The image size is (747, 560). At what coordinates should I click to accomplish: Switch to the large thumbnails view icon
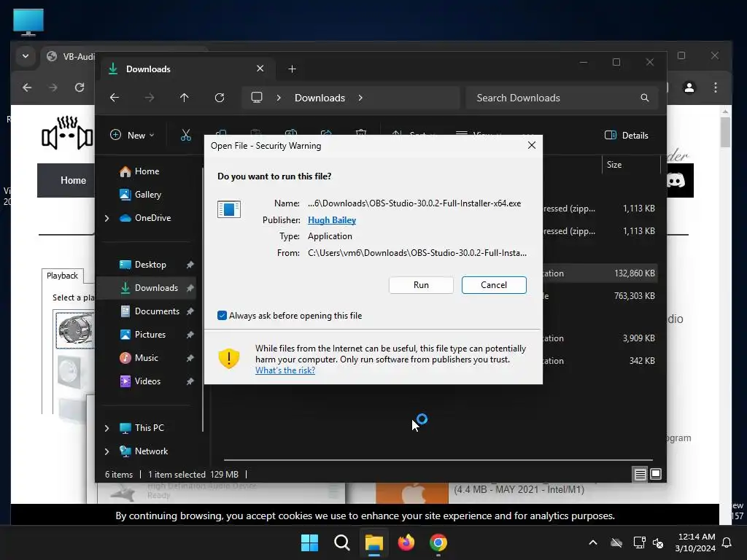656,474
